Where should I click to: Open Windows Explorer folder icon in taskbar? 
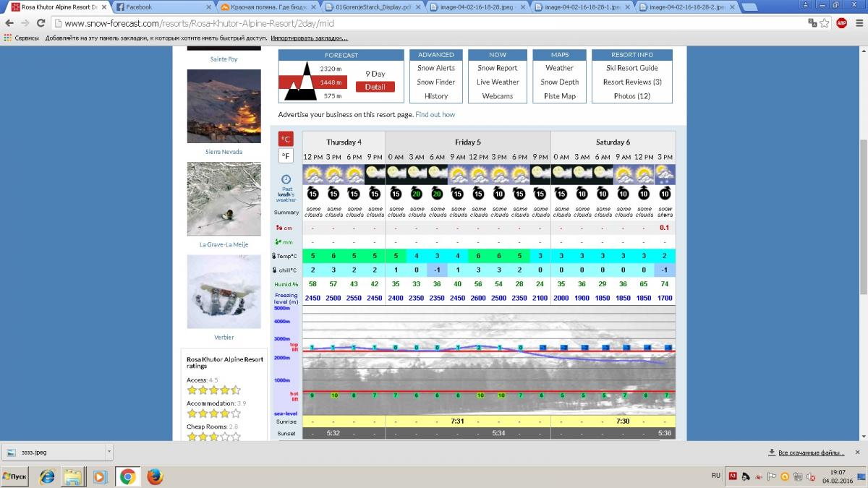click(73, 476)
